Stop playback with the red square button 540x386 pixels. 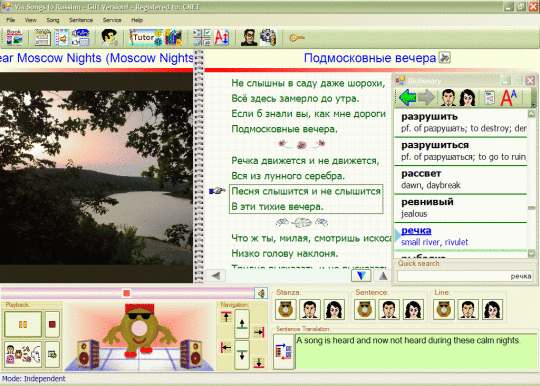pyautogui.click(x=52, y=324)
